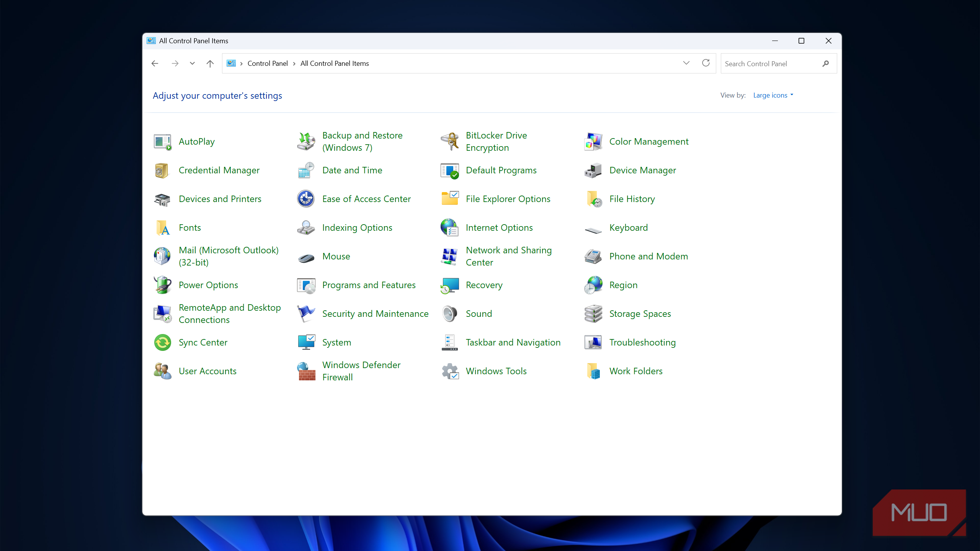Click the search magnifier button
980x551 pixels.
tap(826, 64)
